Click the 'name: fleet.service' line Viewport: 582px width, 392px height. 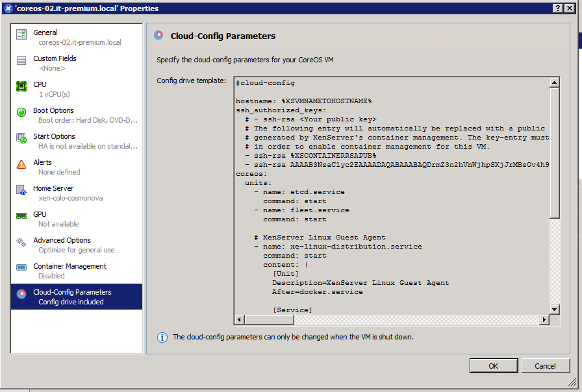tap(301, 210)
